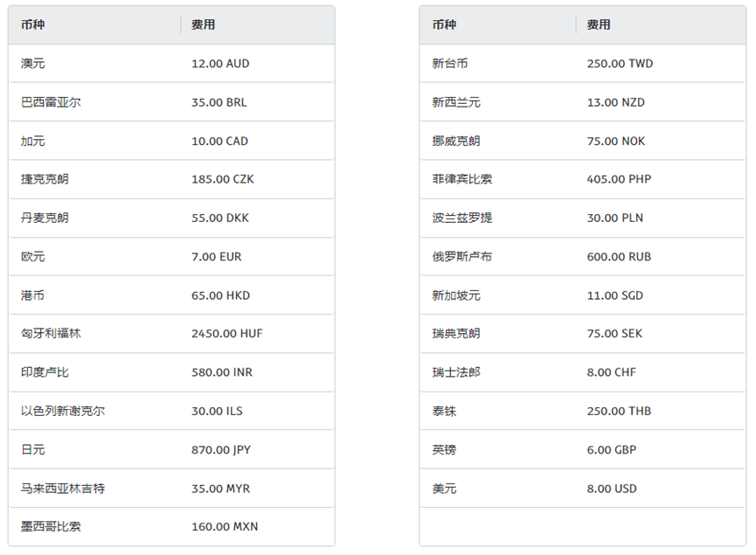Click the 捷克克朗 currency cell

[45, 179]
